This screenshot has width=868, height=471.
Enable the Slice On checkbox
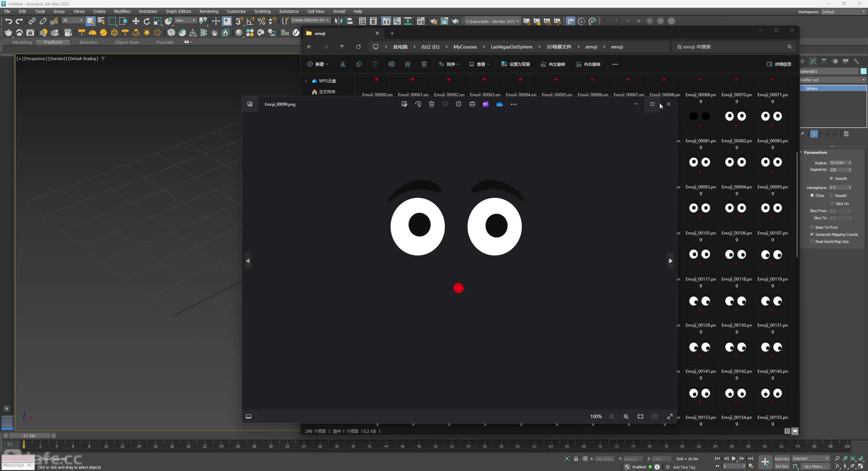click(x=832, y=204)
